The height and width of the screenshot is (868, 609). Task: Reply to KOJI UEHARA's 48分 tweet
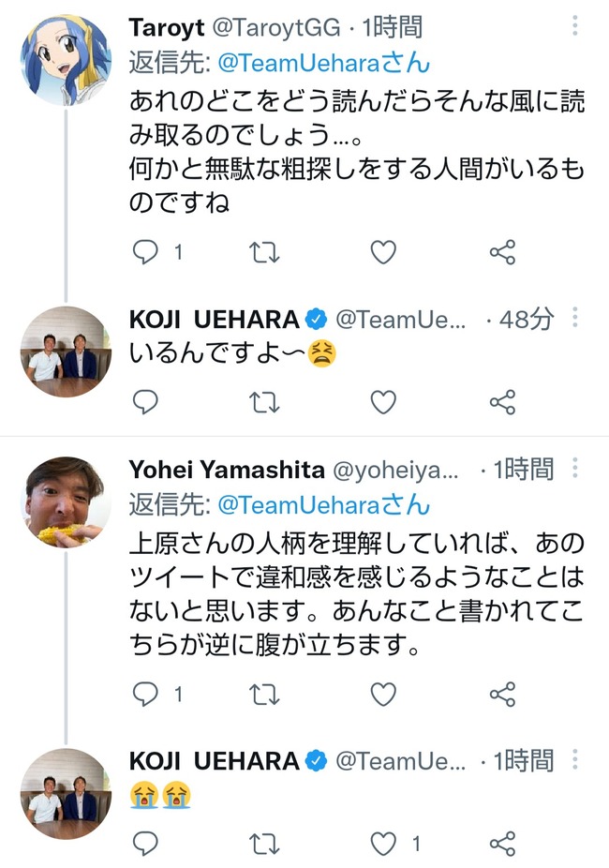(x=144, y=402)
